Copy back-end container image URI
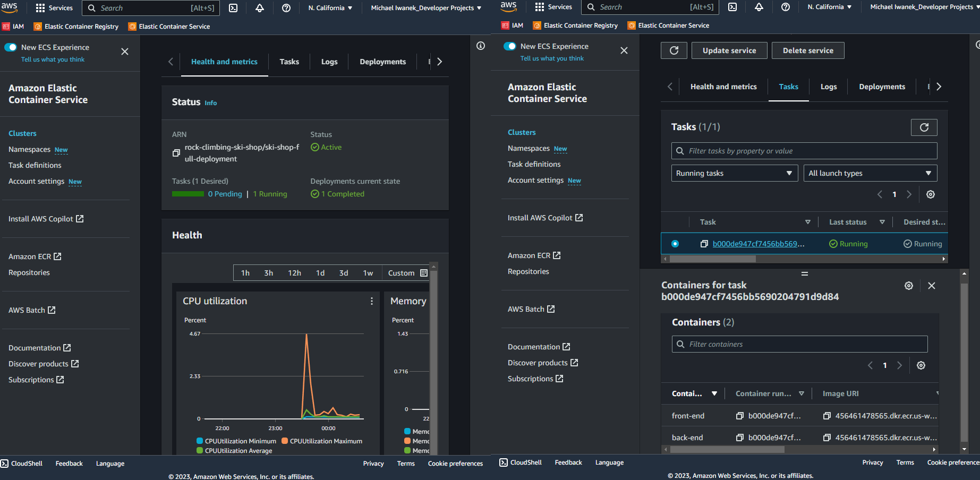The height and width of the screenshot is (480, 980). pyautogui.click(x=827, y=438)
